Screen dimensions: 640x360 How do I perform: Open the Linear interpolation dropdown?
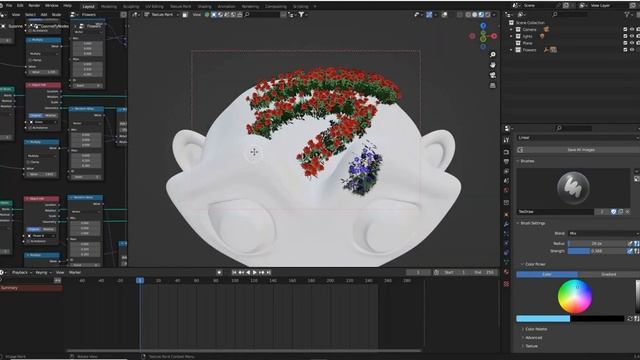point(578,138)
